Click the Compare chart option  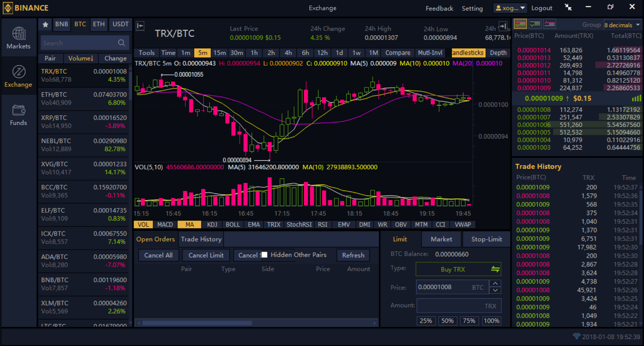[x=397, y=52]
